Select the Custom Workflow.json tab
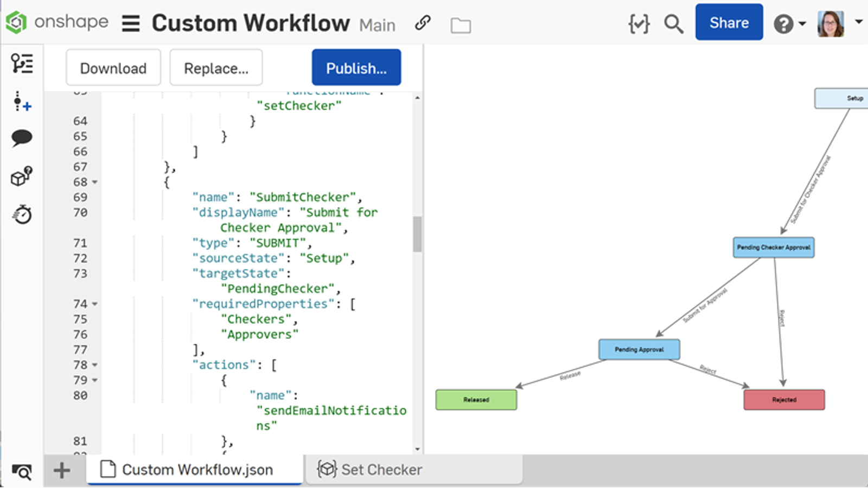 point(197,470)
